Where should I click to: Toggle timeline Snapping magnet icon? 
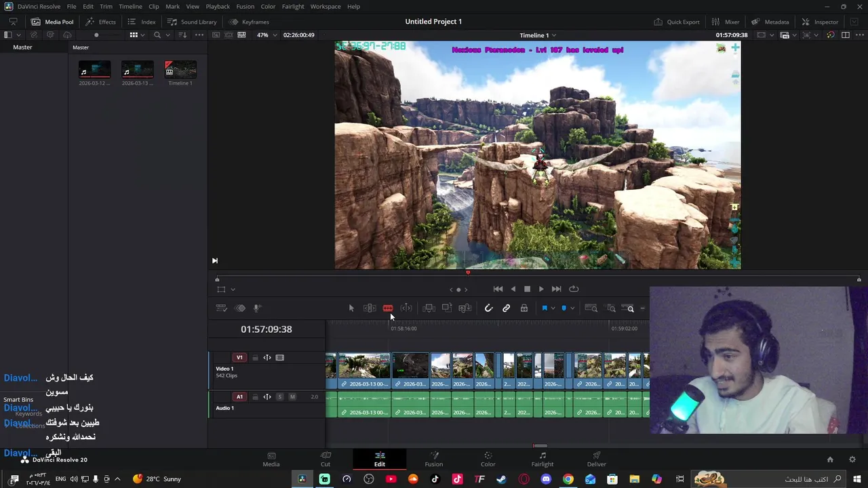[x=488, y=308]
